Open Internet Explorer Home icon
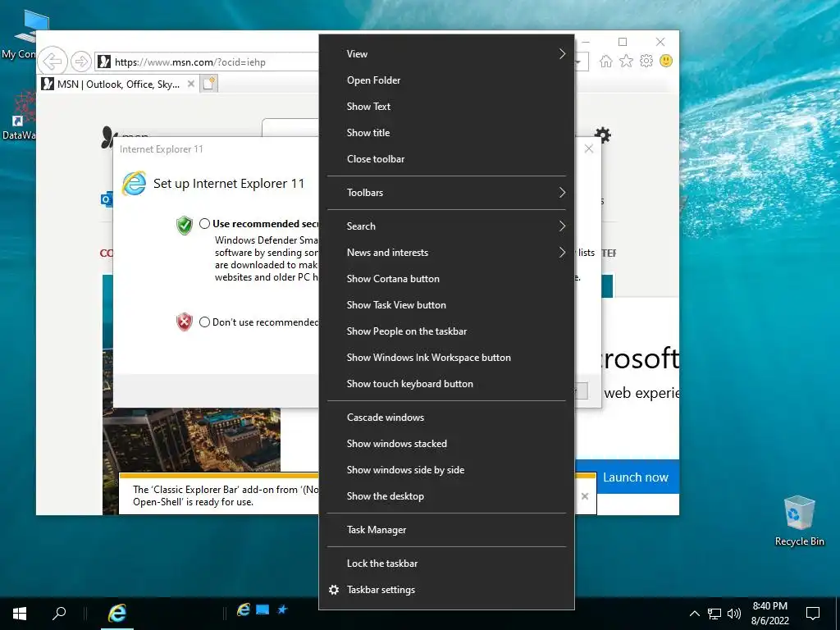 pyautogui.click(x=606, y=61)
